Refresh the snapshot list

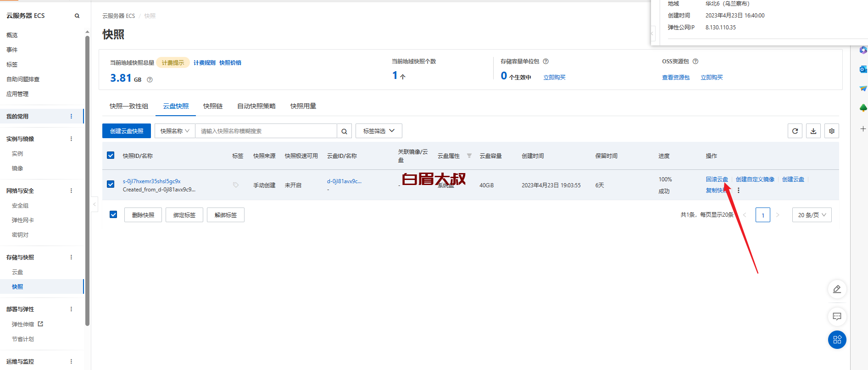795,131
